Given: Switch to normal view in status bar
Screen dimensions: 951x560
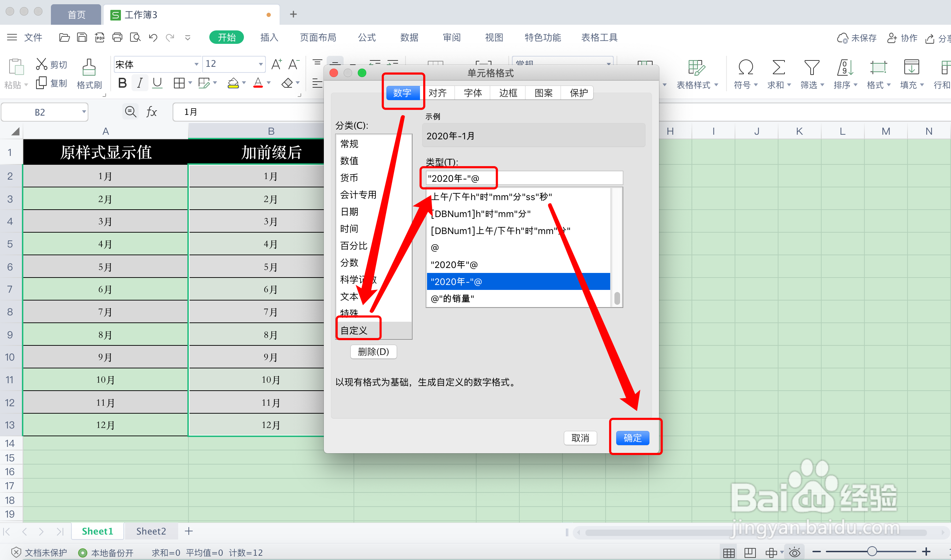Looking at the screenshot, I should pyautogui.click(x=729, y=553).
